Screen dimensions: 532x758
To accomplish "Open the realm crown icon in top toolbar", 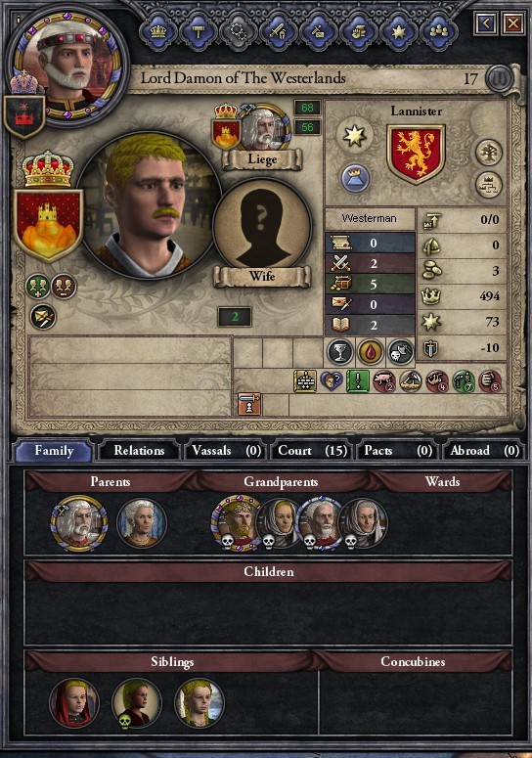I will 158,32.
